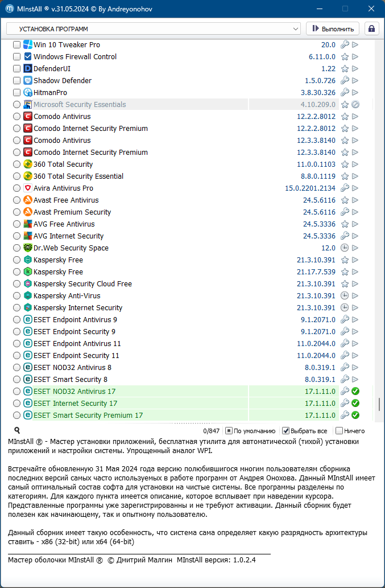Choose the Avast Free Antivirus radio option
Screen dimensions: 385x588
pos(17,200)
